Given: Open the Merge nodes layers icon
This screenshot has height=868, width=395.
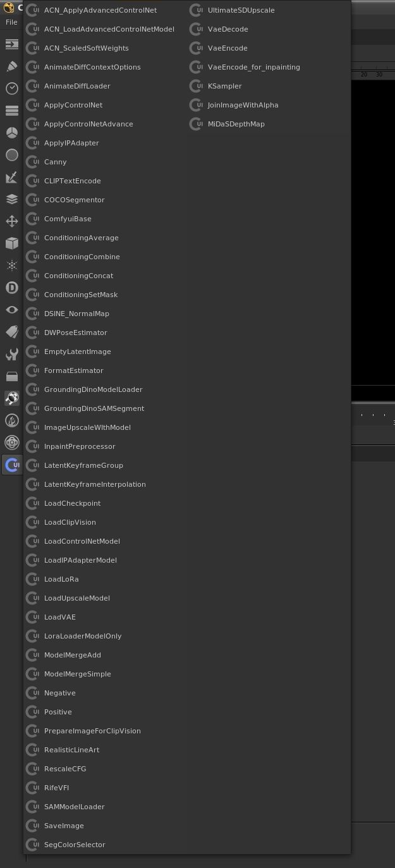Looking at the screenshot, I should click(x=11, y=199).
